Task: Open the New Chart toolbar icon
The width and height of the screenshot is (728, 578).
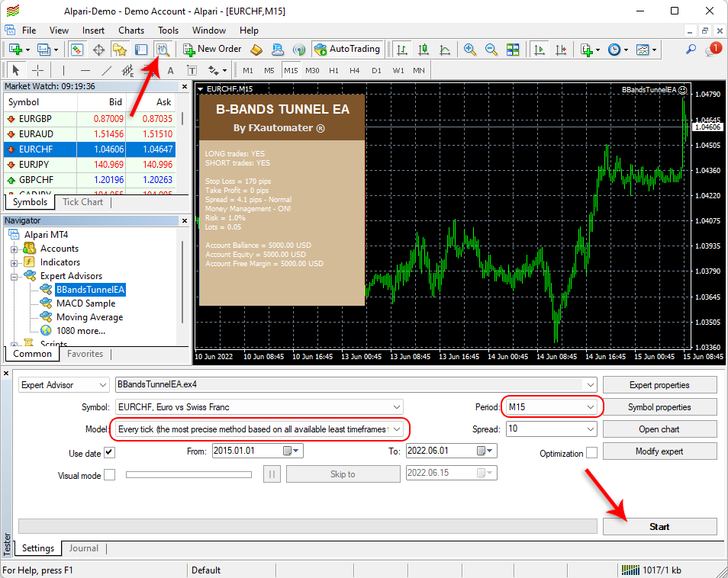Action: (16, 50)
